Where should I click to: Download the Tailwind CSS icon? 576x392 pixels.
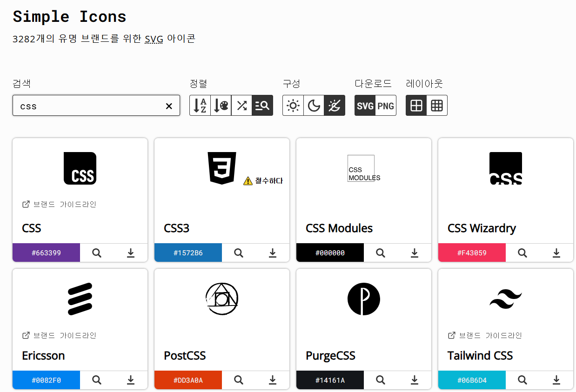[x=556, y=380]
